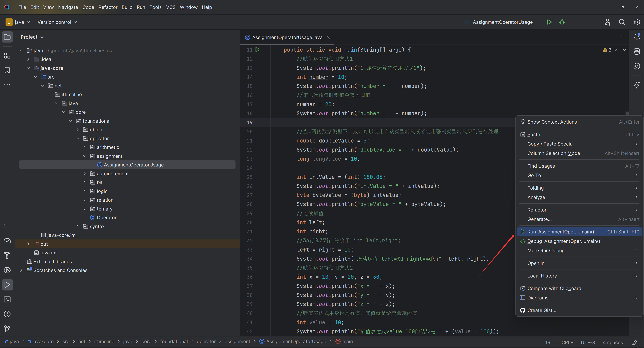The width and height of the screenshot is (644, 348).
Task: Open the Coverage tool window icon on right sidebar
Action: click(636, 66)
